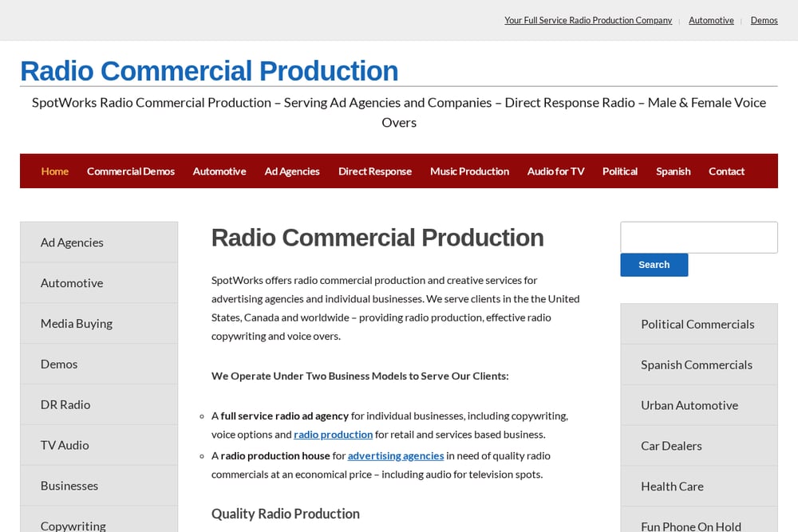
Task: Open Demos in the left sidebar
Action: [99, 365]
